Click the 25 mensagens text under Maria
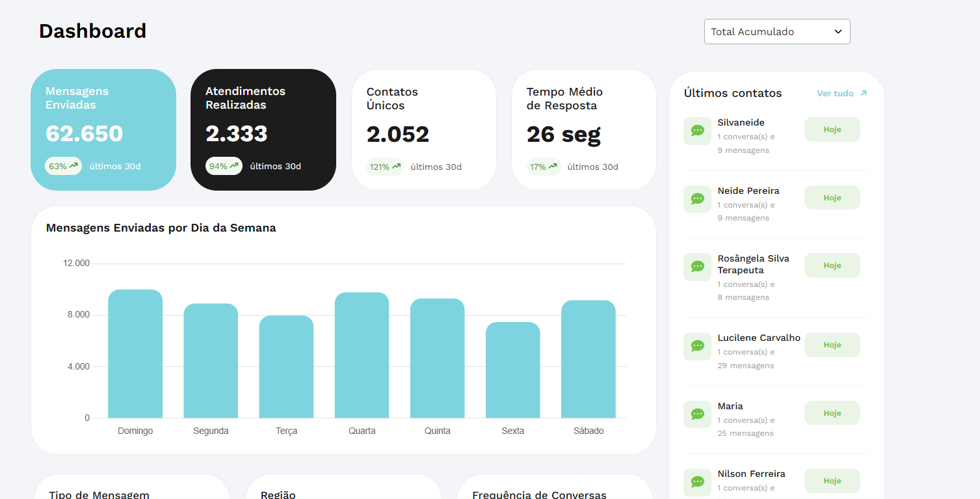980x499 pixels. pyautogui.click(x=746, y=433)
